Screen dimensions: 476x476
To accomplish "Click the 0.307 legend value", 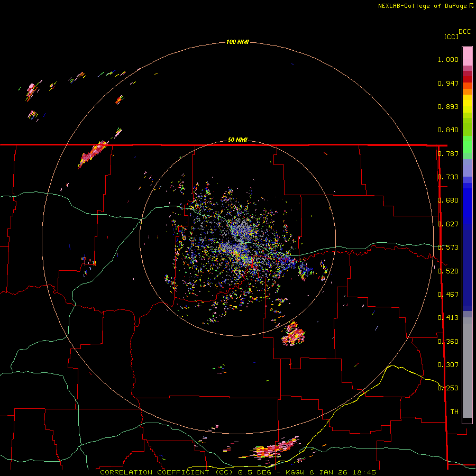I will pyautogui.click(x=448, y=365).
